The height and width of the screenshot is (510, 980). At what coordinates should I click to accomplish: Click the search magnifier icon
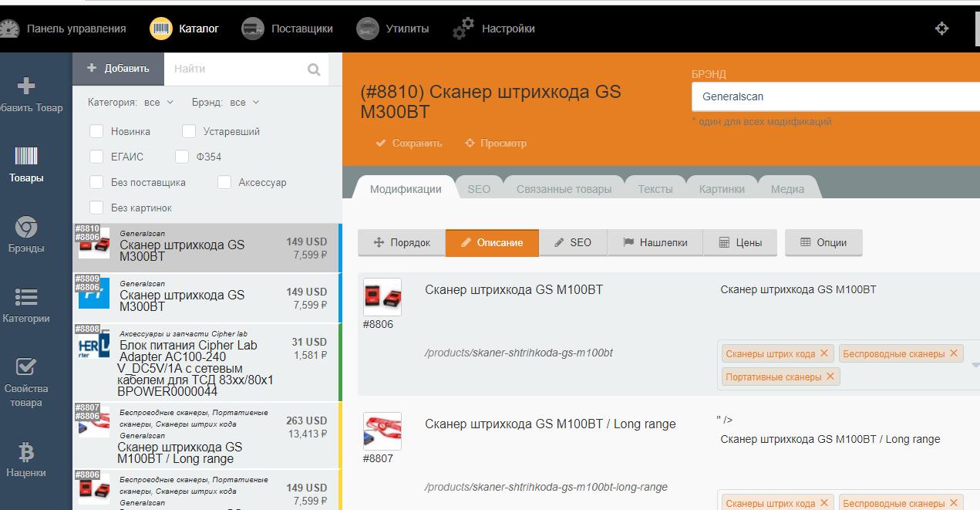[314, 69]
